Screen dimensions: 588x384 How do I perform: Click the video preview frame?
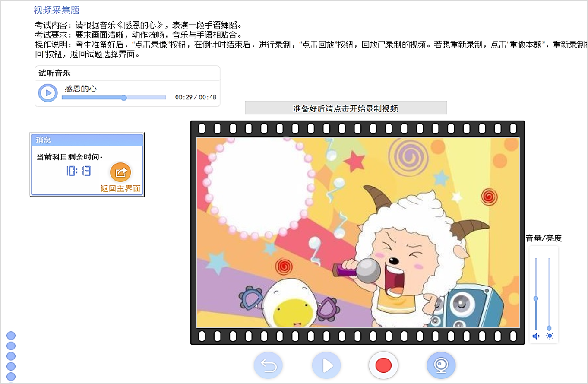[358, 233]
